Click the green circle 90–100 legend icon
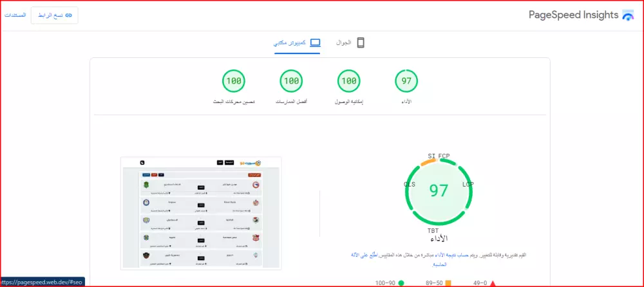This screenshot has width=644, height=287. click(401, 283)
